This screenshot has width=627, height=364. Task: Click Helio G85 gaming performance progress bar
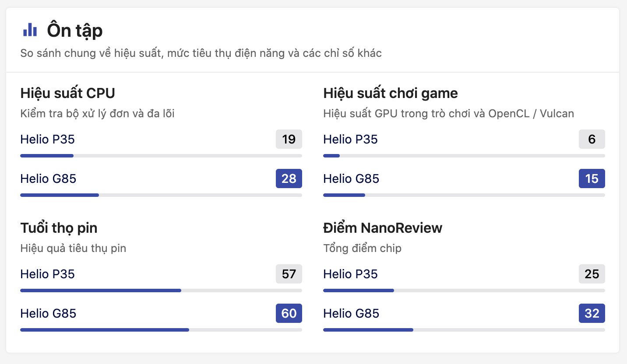[x=464, y=195]
